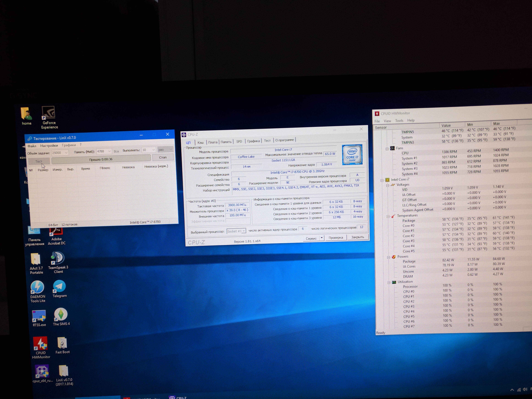Switch to the Память tab in CPU-Z
Screen dimensions: 532x399
click(226, 142)
